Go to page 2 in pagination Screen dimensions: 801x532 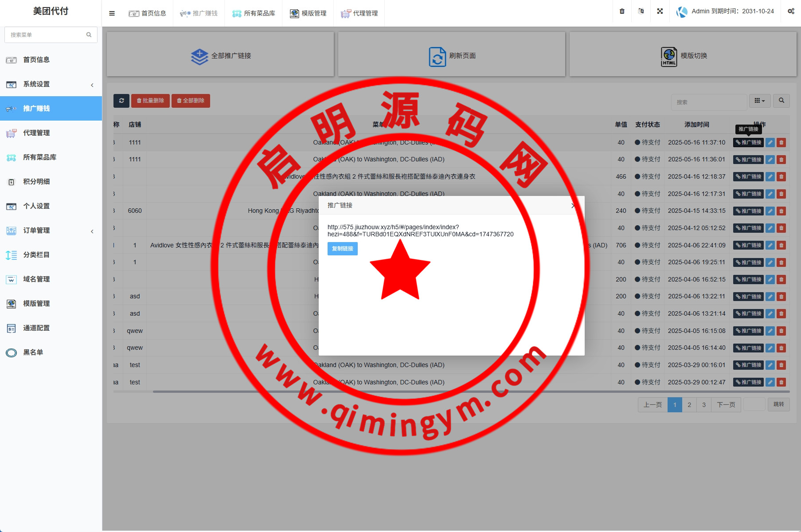point(689,405)
